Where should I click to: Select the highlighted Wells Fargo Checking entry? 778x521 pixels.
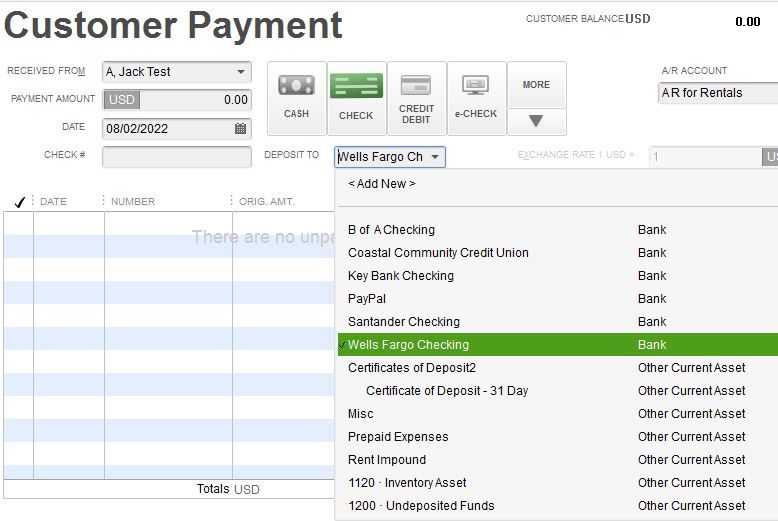coord(558,344)
